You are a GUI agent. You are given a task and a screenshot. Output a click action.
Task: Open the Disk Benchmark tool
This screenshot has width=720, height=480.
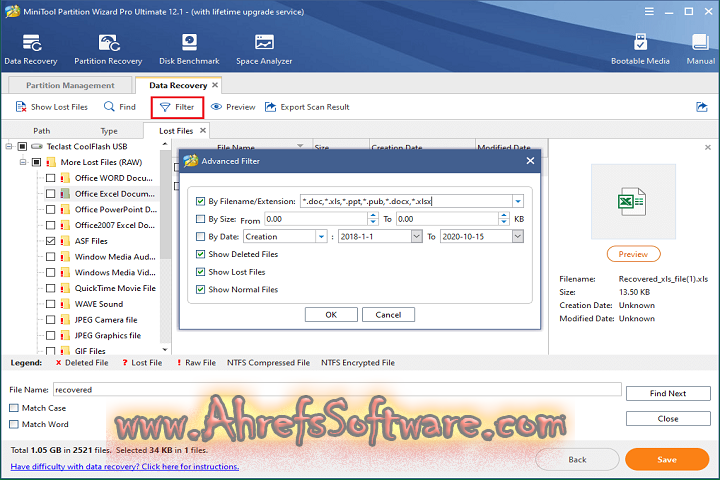tap(189, 49)
